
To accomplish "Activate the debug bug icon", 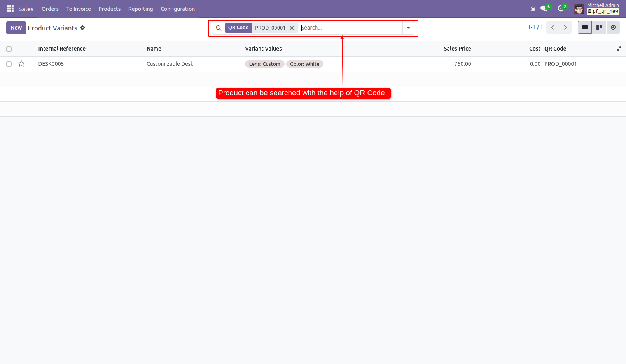I will (x=533, y=8).
